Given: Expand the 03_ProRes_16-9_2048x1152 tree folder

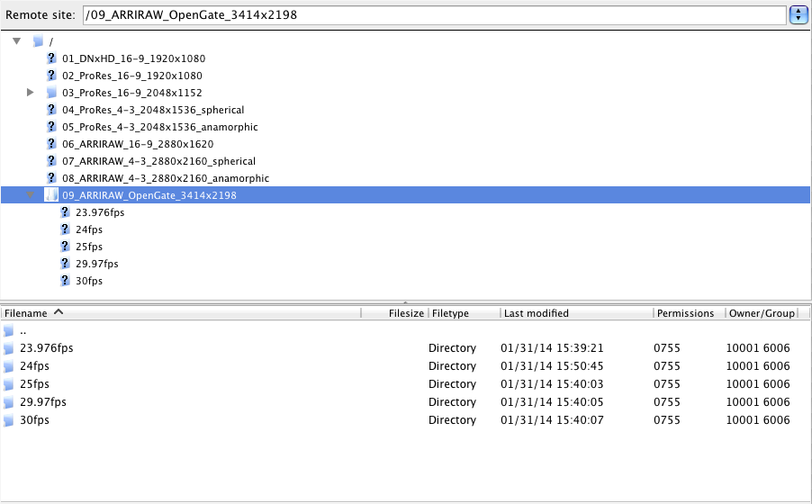Looking at the screenshot, I should tap(30, 92).
